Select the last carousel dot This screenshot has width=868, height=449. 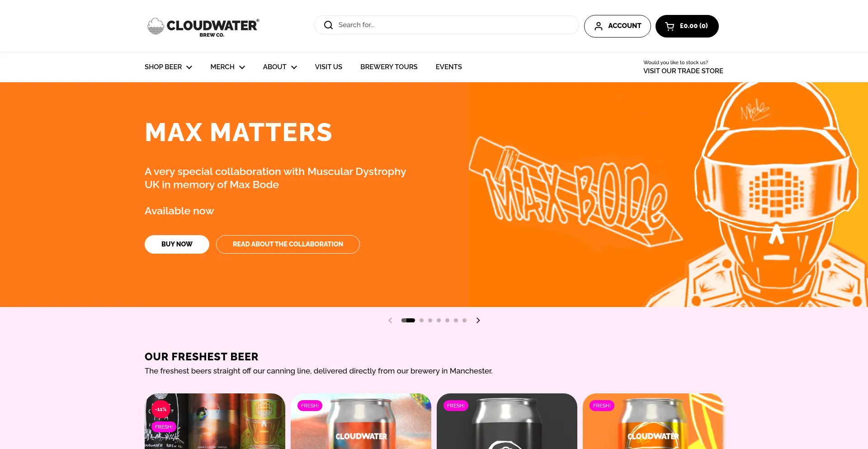464,320
